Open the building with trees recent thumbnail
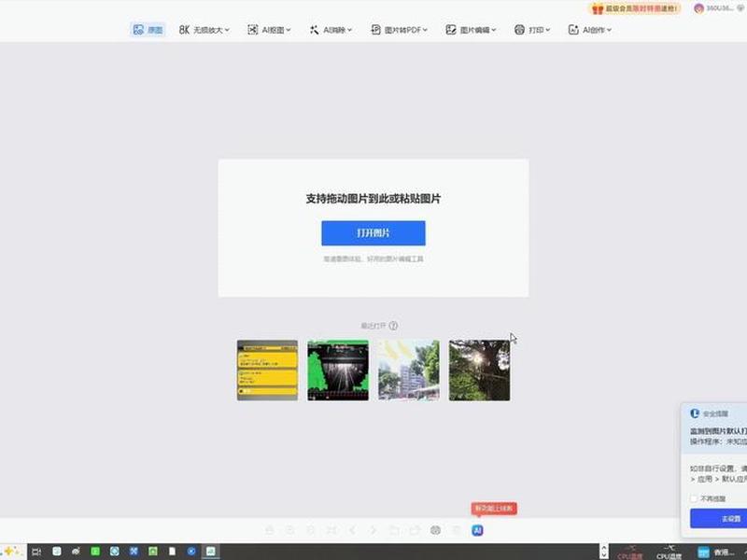747x560 pixels. point(409,370)
